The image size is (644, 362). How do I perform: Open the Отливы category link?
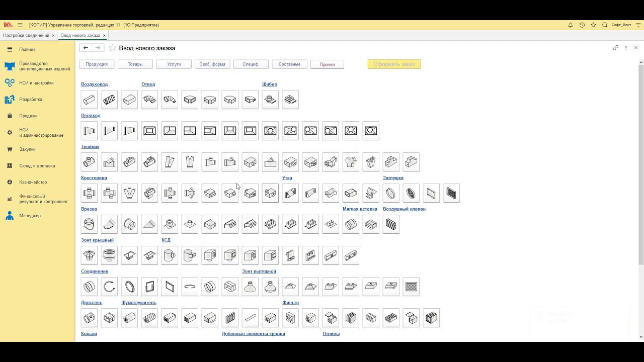click(x=331, y=334)
